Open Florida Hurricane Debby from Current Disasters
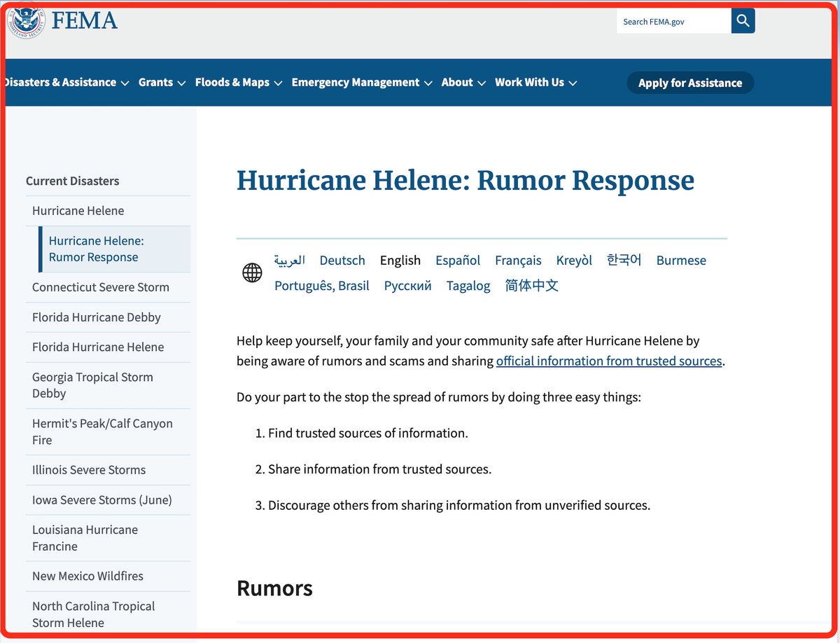The height and width of the screenshot is (643, 840). (97, 317)
